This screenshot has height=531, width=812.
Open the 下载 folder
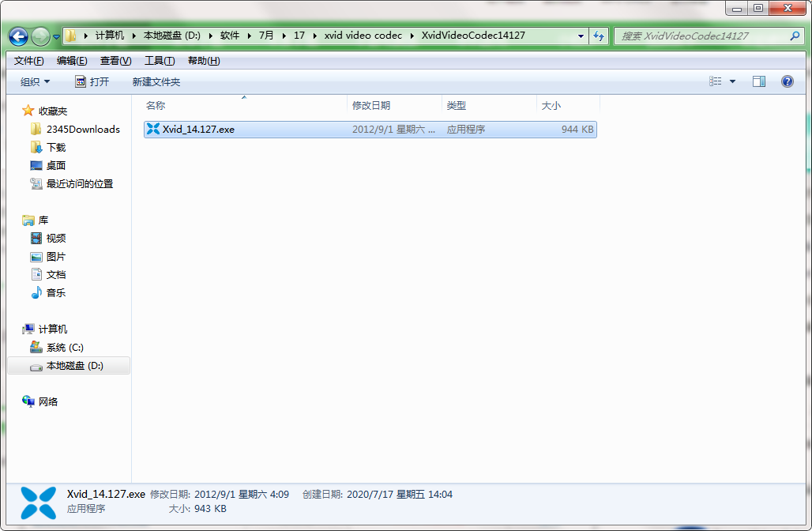(x=56, y=147)
